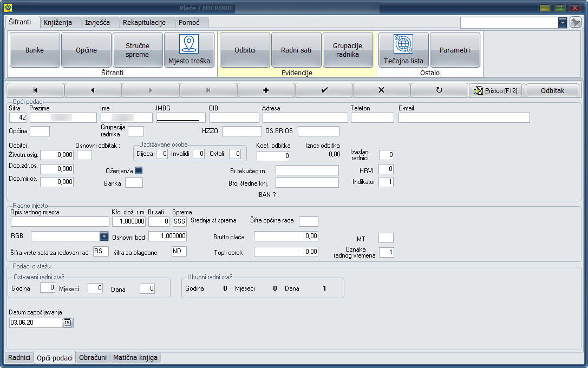The width and height of the screenshot is (588, 368).
Task: Open calendar picker for Datum zapošljavanja
Action: (x=67, y=323)
